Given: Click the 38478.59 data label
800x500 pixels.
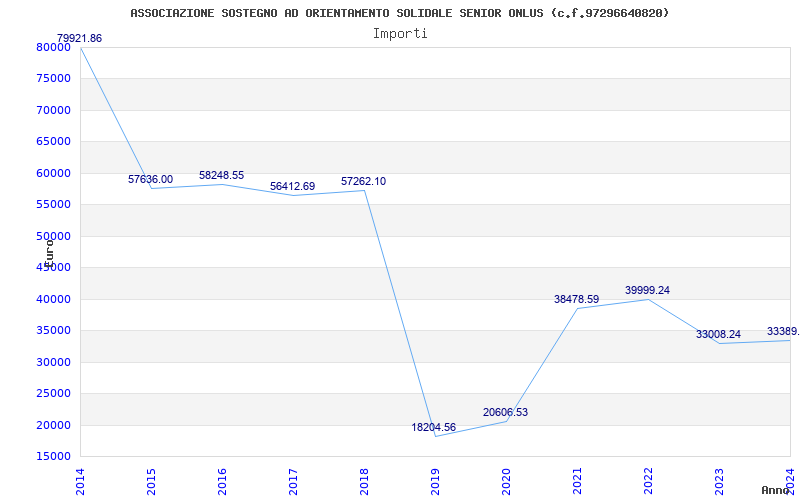Looking at the screenshot, I should pyautogui.click(x=577, y=299).
